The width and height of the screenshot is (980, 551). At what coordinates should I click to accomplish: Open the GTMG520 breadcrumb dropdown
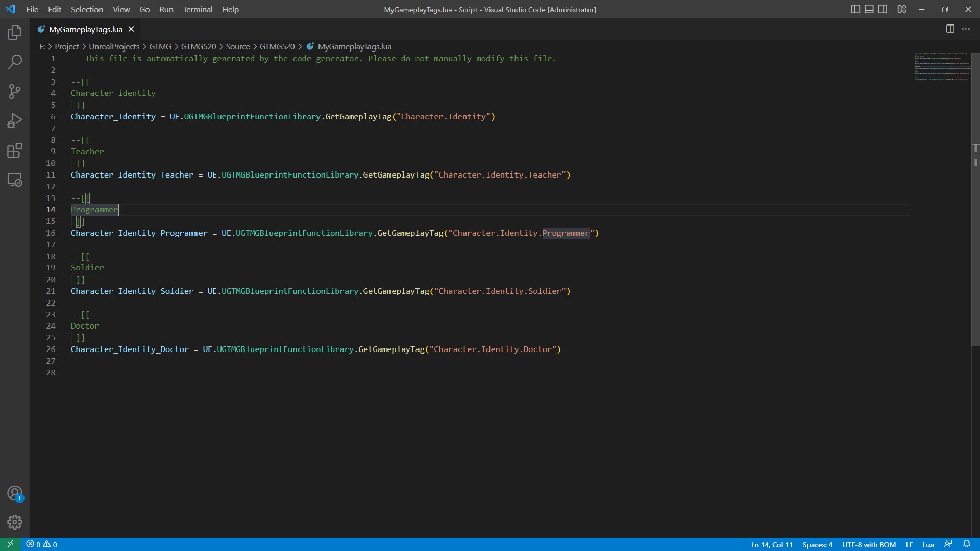click(199, 46)
